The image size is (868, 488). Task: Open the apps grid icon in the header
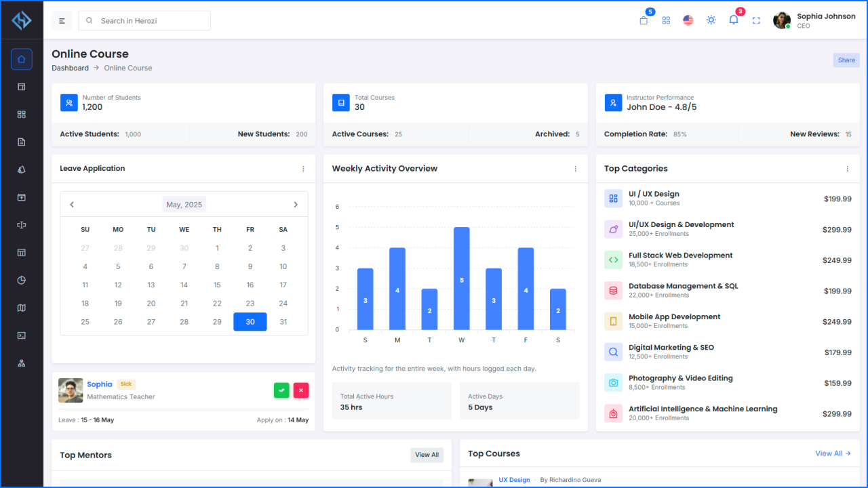pyautogui.click(x=666, y=20)
